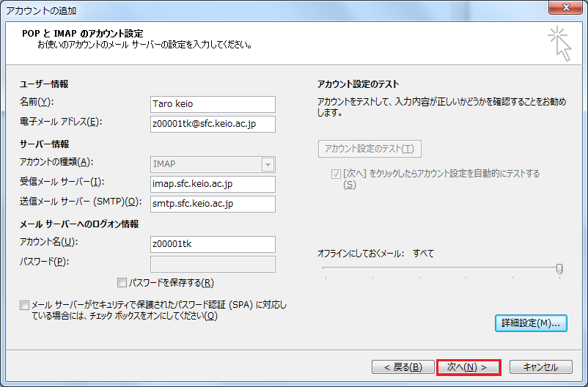The height and width of the screenshot is (387, 588).
Task: Click the offline mail slider handle
Action: [x=559, y=269]
